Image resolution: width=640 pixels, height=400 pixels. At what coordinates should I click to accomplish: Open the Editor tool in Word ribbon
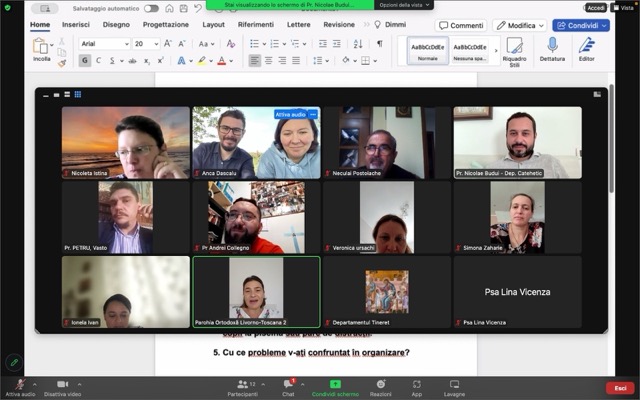click(x=586, y=45)
